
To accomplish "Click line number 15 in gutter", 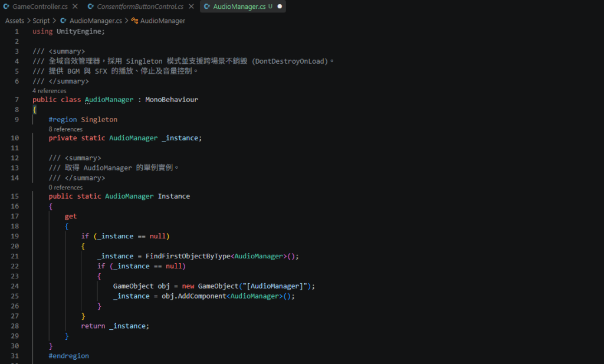I will click(x=15, y=196).
